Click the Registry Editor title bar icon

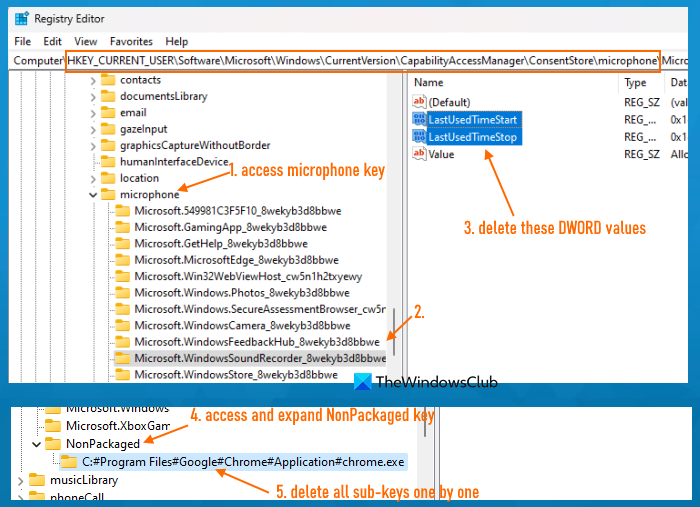tap(22, 19)
